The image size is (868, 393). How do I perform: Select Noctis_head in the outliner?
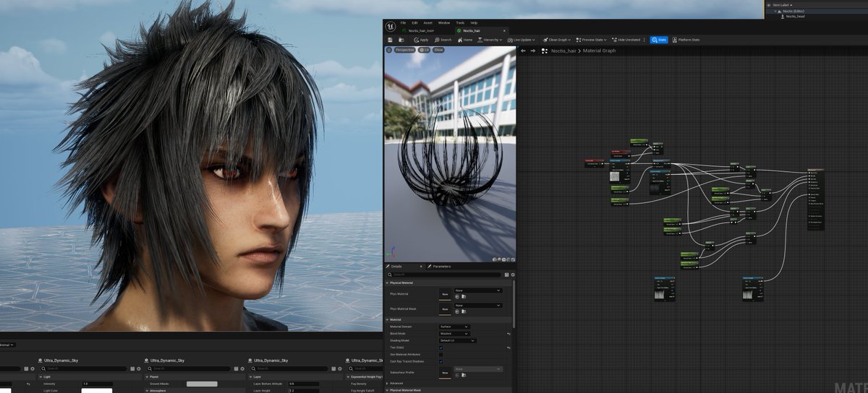tap(795, 16)
